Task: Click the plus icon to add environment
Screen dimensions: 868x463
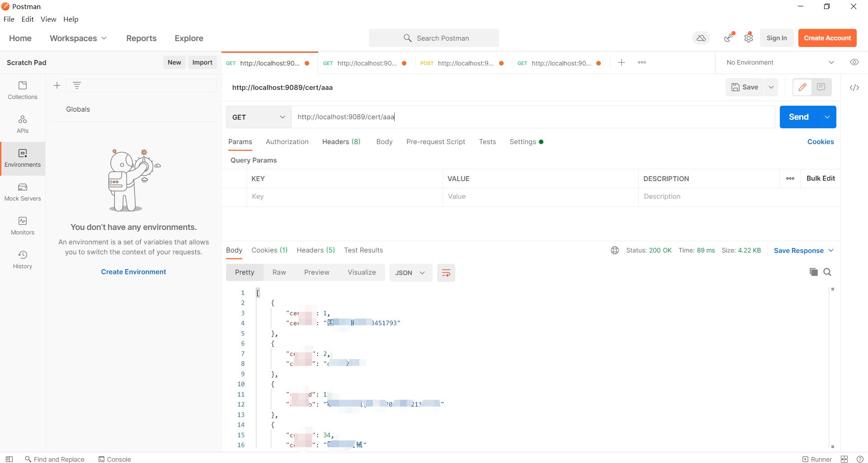Action: [57, 85]
